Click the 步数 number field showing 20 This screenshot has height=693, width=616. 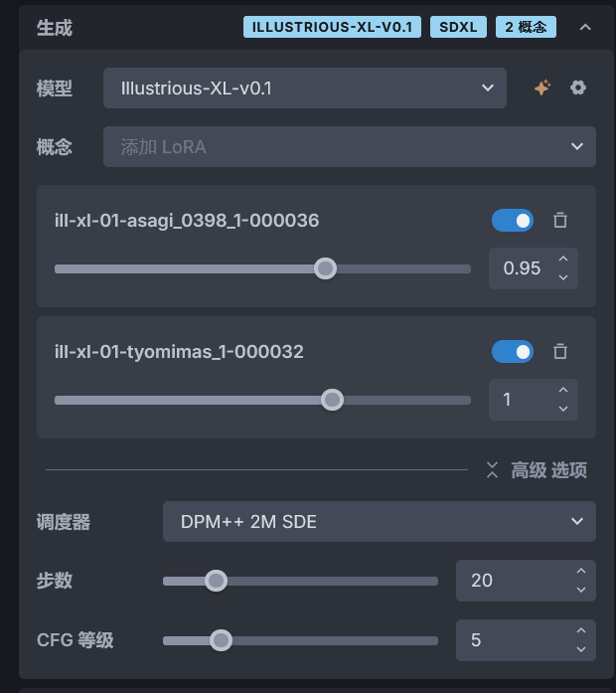[x=511, y=581]
